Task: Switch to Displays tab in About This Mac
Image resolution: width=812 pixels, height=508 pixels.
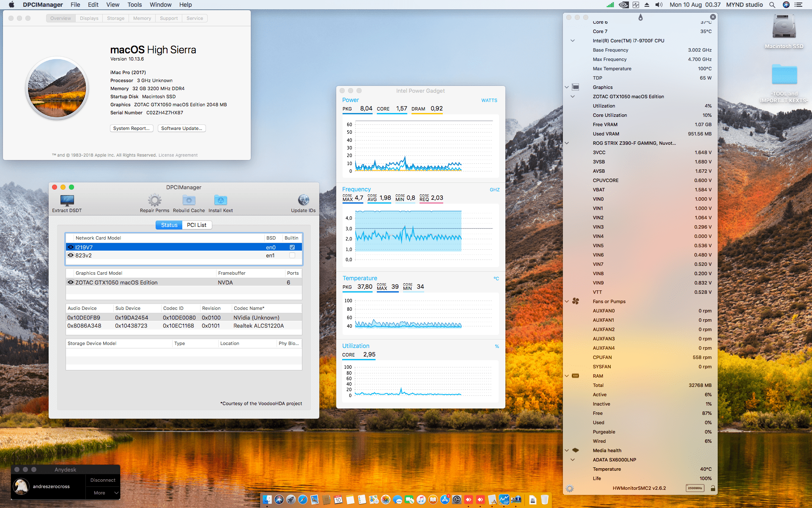Action: (89, 18)
